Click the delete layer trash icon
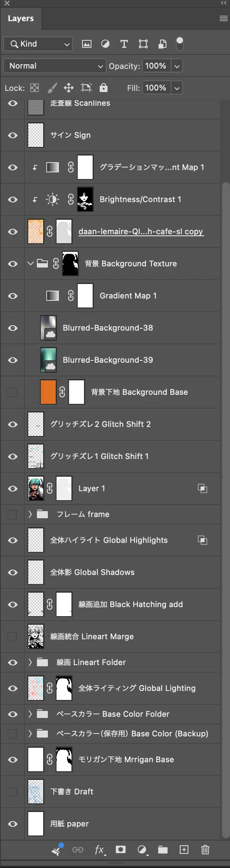This screenshot has width=230, height=868. (205, 849)
